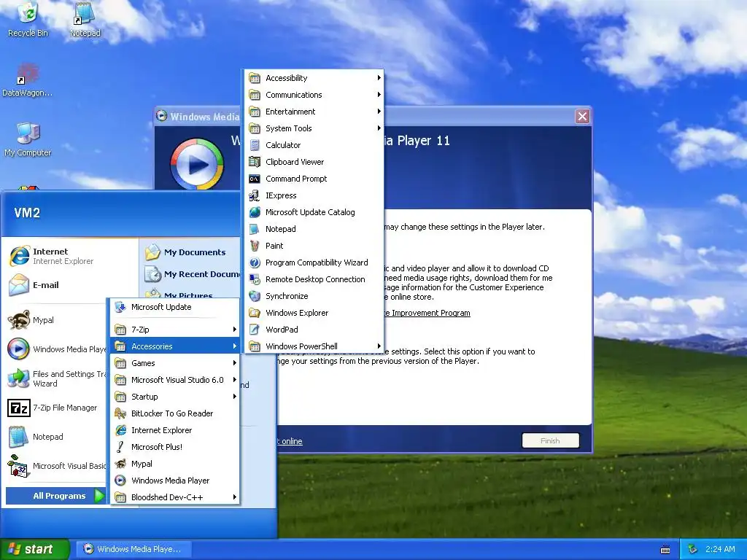Click the E-mail envelope icon
Image resolution: width=747 pixels, height=560 pixels.
[19, 285]
